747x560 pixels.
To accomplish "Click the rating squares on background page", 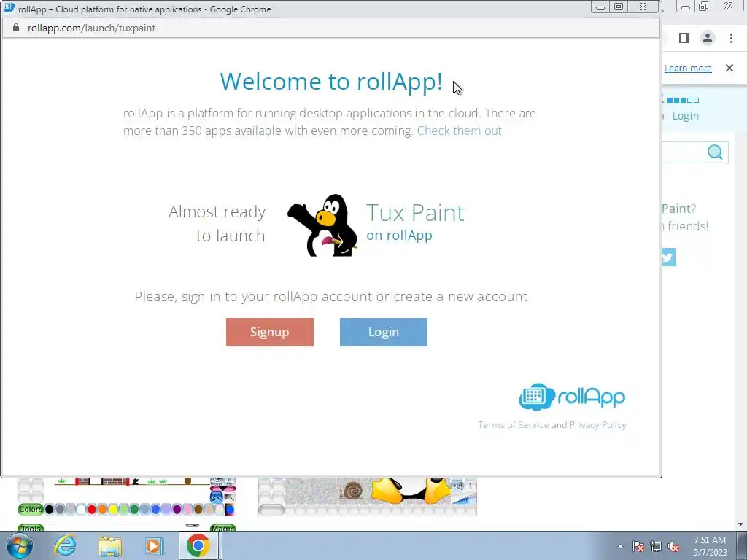I will pos(683,101).
